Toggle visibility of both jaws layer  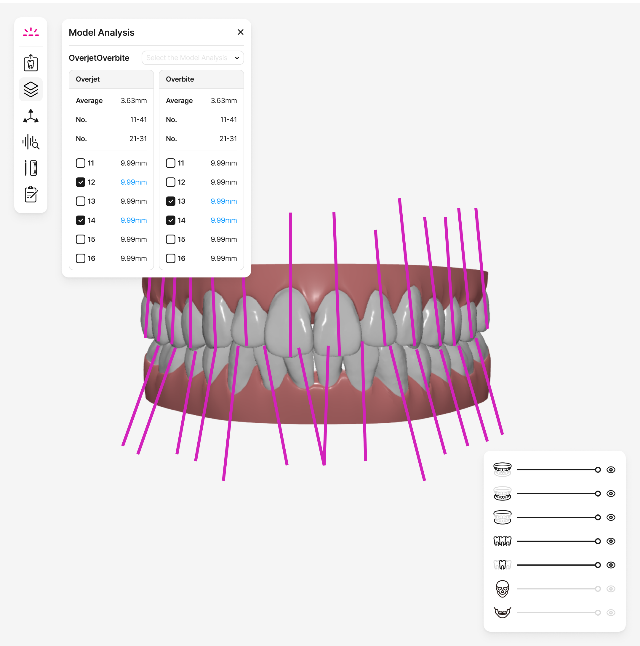point(611,517)
